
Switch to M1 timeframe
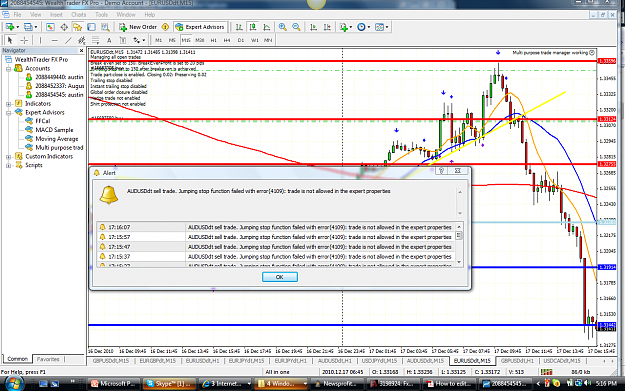click(x=158, y=40)
